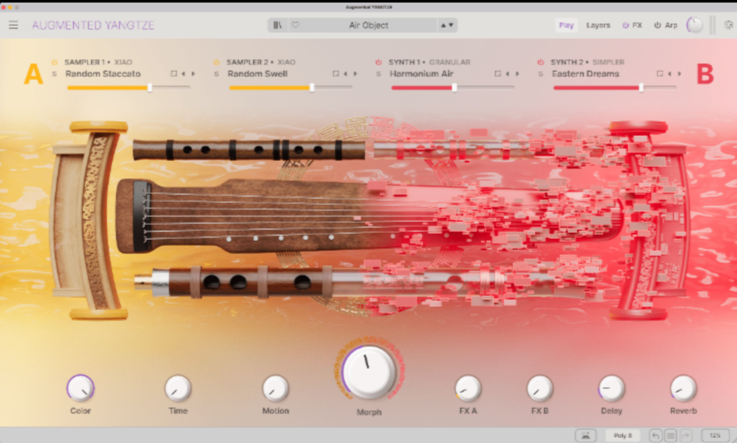
Task: Click the large Morph knob
Action: click(369, 372)
